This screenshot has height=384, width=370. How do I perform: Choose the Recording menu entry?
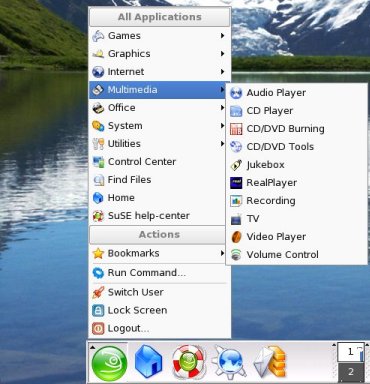(296, 201)
